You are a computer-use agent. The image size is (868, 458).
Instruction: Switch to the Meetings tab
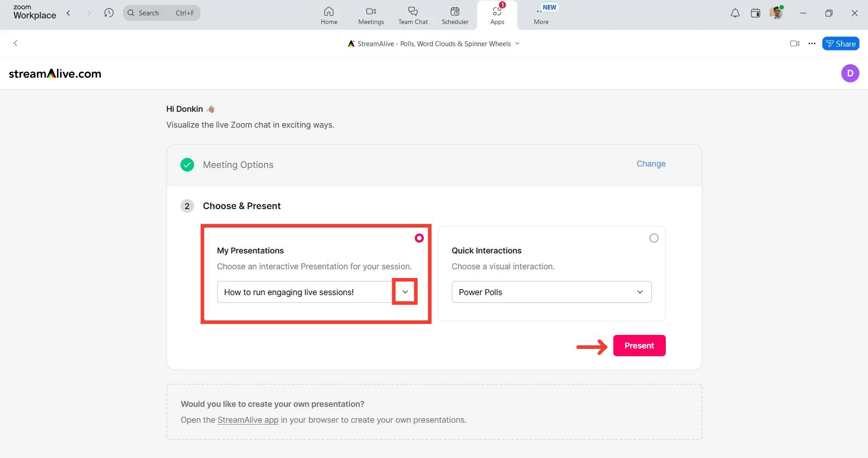click(371, 15)
